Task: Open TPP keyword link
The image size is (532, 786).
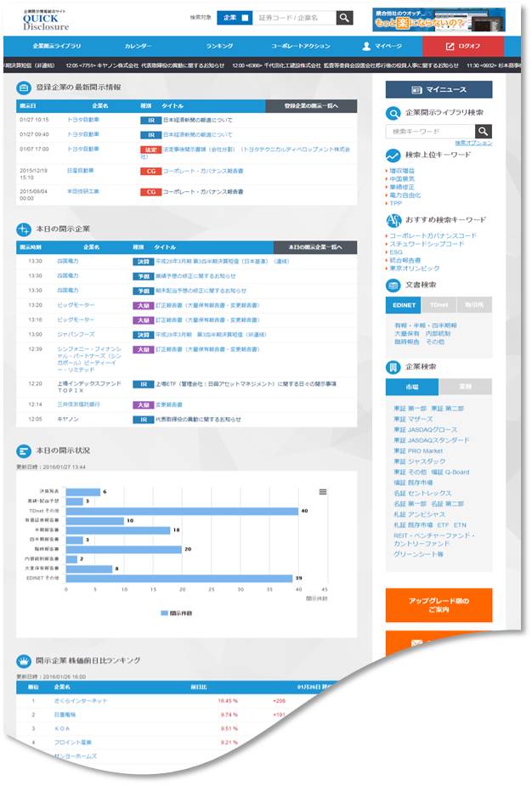Action: pos(396,204)
